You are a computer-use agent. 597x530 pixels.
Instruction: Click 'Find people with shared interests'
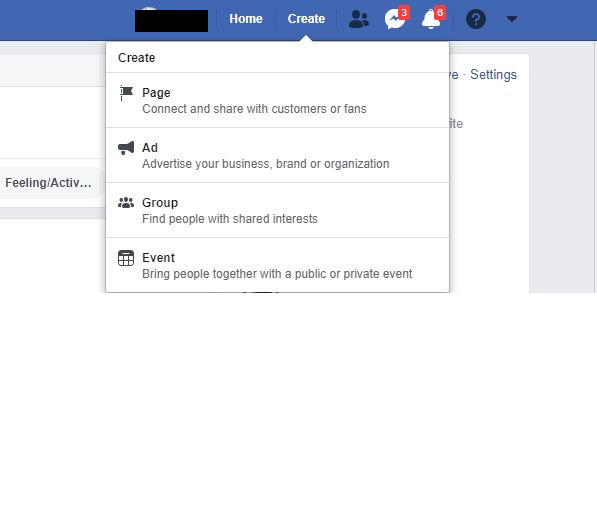(230, 219)
